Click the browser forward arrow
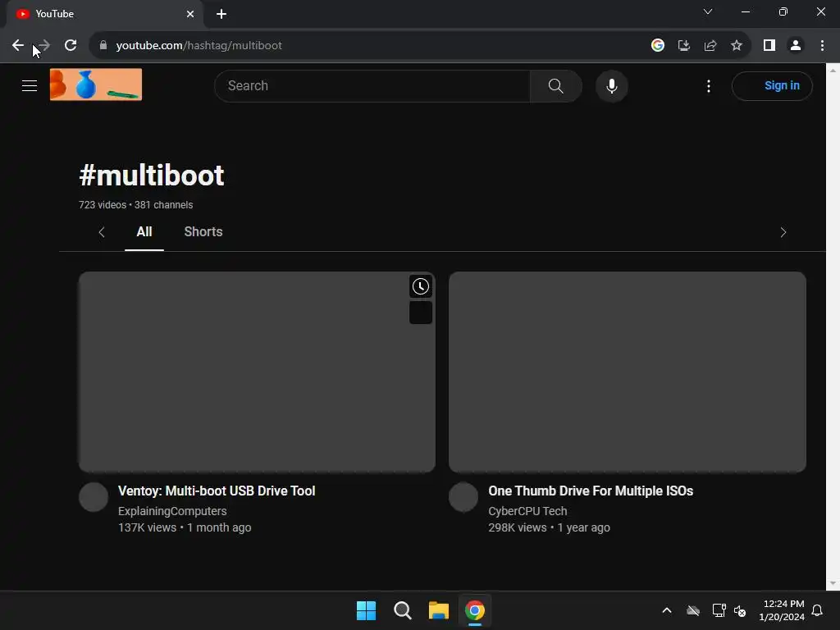The image size is (840, 630). click(44, 46)
